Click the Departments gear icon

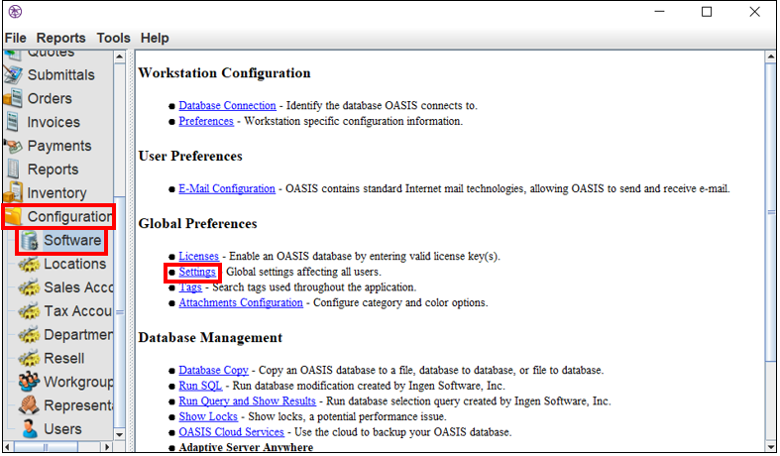click(29, 334)
